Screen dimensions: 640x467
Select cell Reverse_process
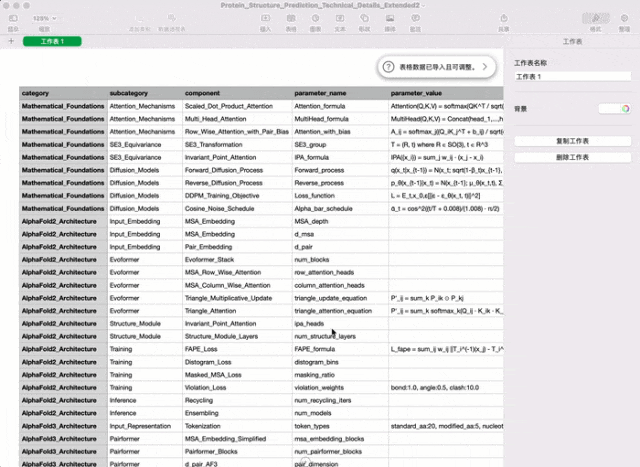pyautogui.click(x=340, y=183)
